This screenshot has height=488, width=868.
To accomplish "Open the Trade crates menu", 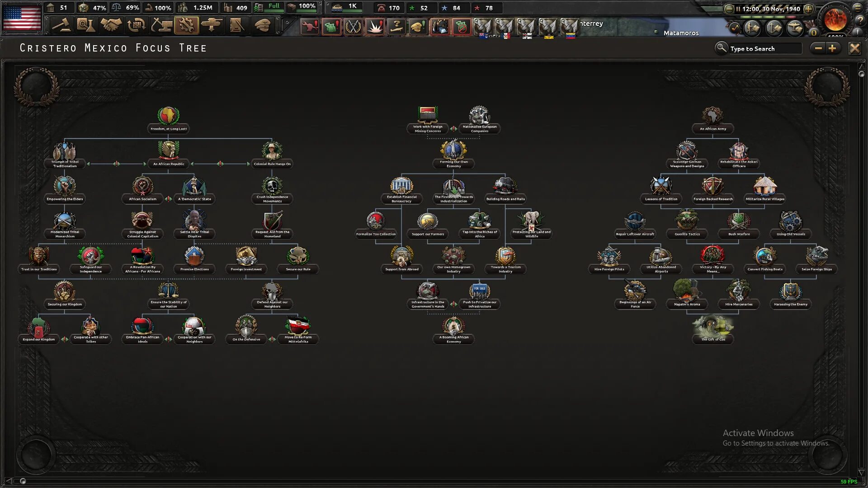I will (136, 25).
